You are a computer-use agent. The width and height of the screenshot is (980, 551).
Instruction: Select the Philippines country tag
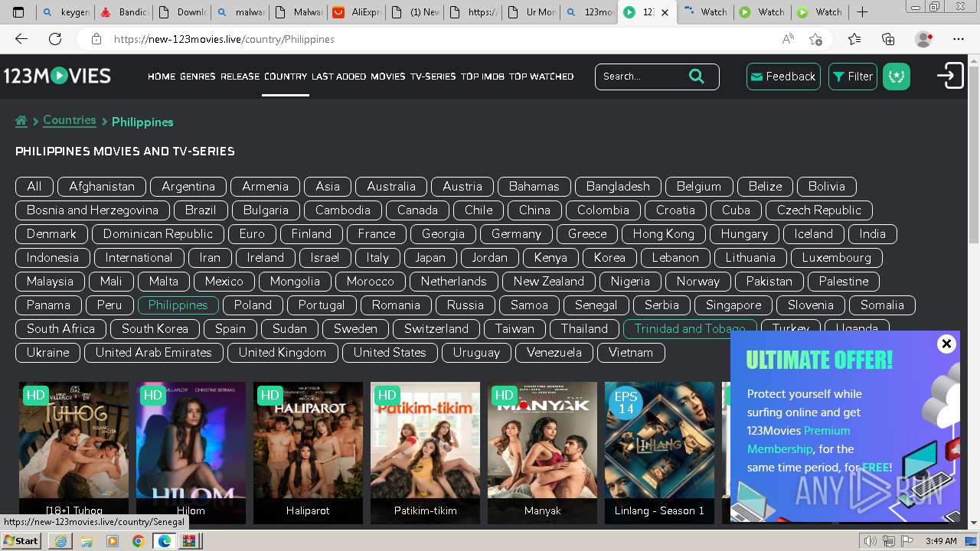click(x=178, y=305)
